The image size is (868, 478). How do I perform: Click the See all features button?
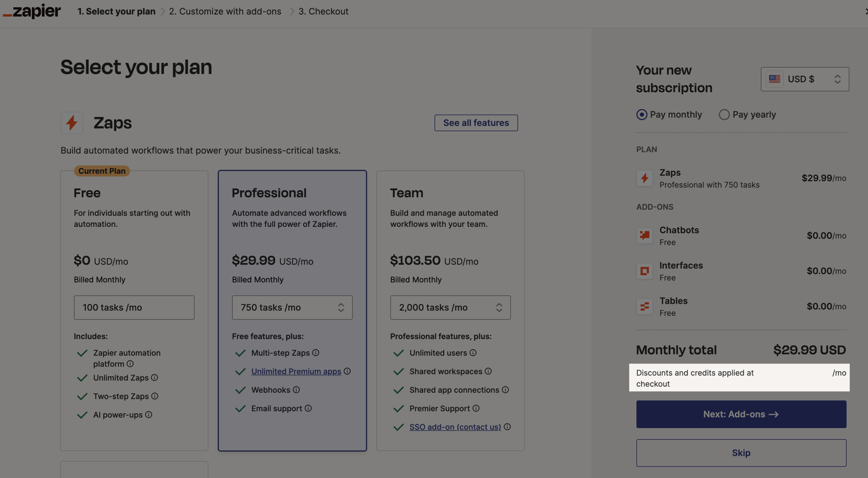click(476, 123)
